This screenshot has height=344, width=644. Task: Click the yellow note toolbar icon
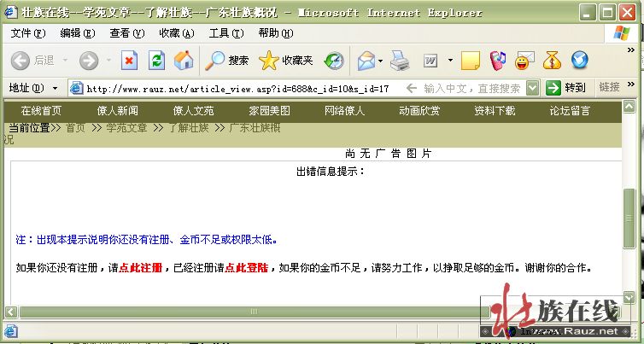470,61
